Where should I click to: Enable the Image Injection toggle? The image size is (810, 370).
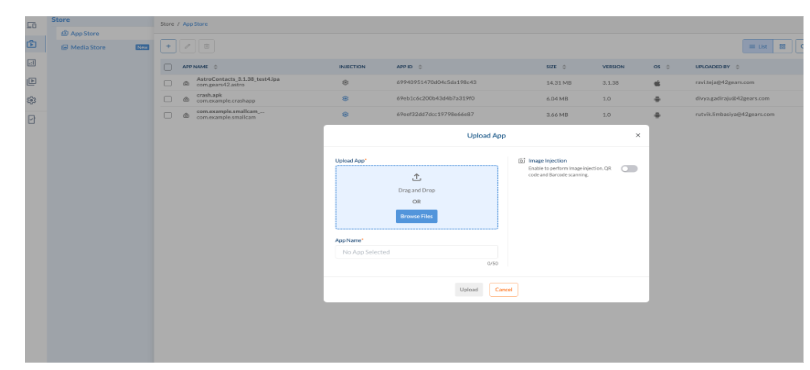coord(629,168)
